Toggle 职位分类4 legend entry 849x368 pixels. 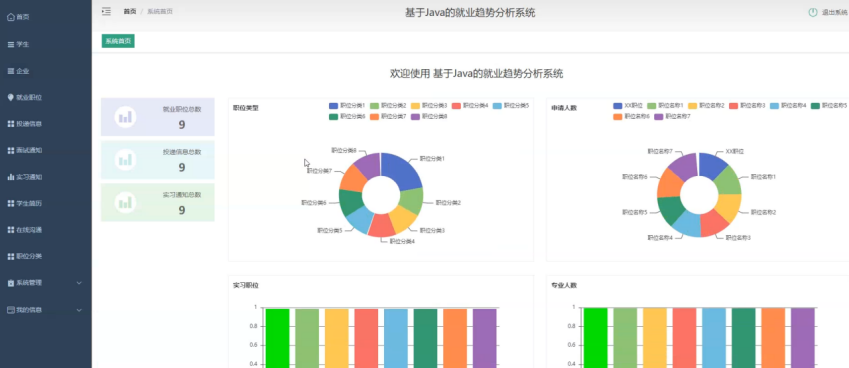(470, 106)
